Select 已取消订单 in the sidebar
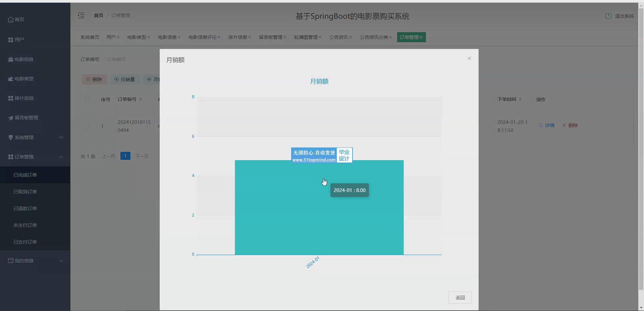The height and width of the screenshot is (311, 644). tap(35, 192)
